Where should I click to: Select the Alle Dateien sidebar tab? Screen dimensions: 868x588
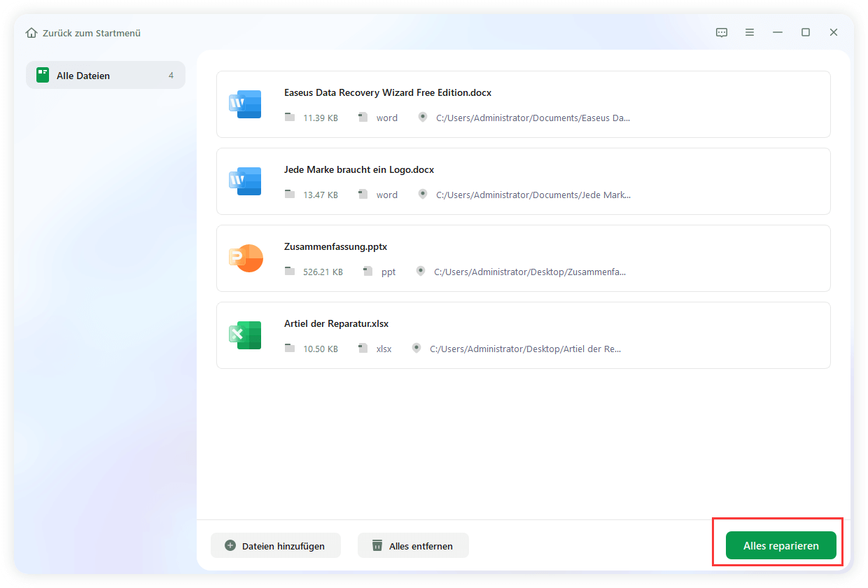pyautogui.click(x=106, y=75)
